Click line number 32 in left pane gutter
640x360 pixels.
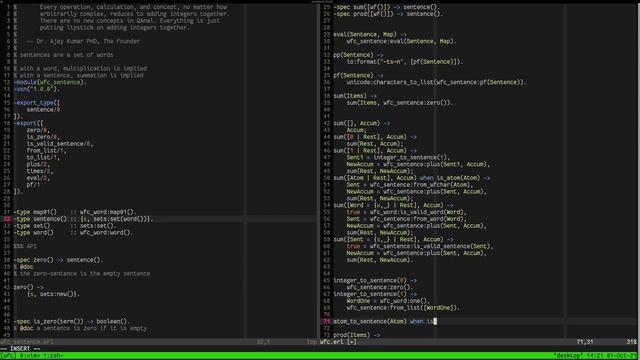[x=7, y=219]
